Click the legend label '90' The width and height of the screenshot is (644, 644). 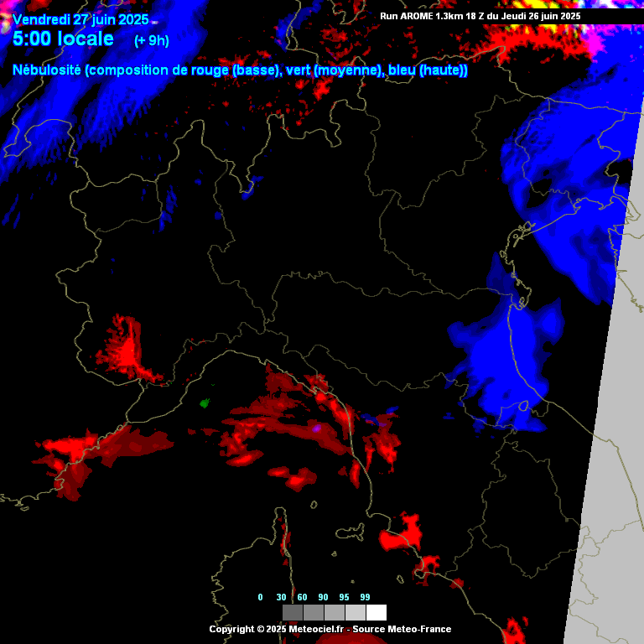point(323,597)
